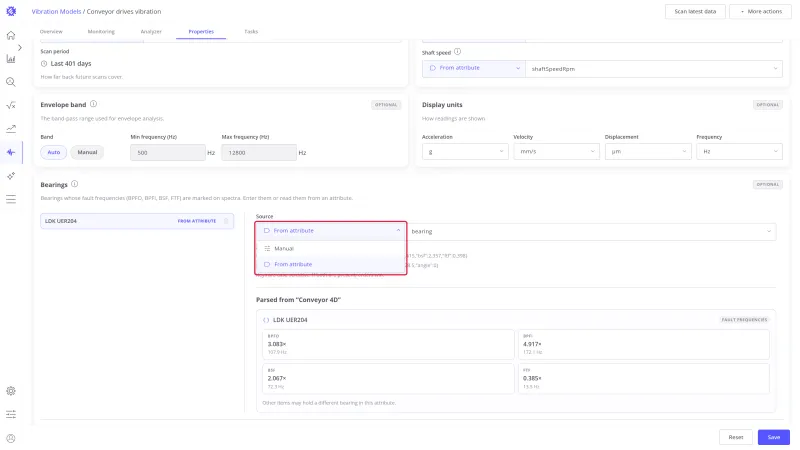
Task: Click the delete icon on LDK UER204 row
Action: click(x=226, y=221)
